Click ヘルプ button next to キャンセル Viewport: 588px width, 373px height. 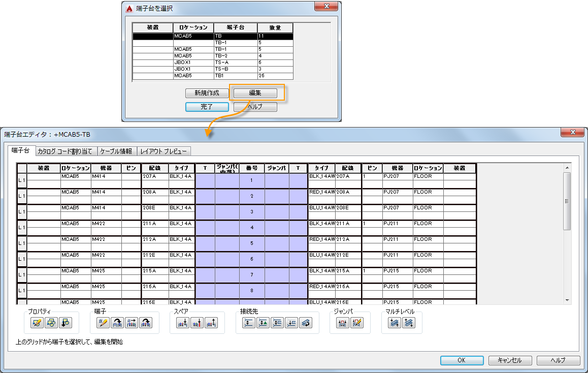click(x=559, y=360)
